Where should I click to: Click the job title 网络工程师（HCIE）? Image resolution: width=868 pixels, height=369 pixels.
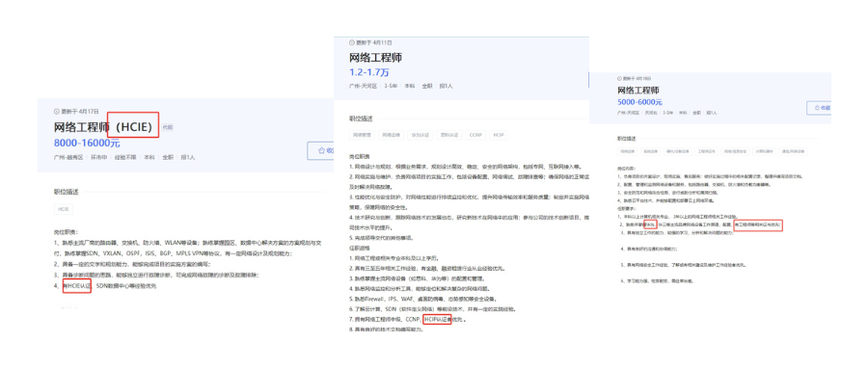pyautogui.click(x=103, y=127)
